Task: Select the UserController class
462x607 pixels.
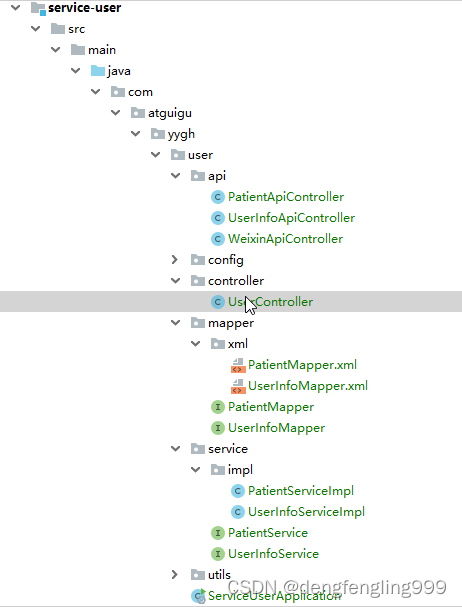Action: click(x=231, y=302)
